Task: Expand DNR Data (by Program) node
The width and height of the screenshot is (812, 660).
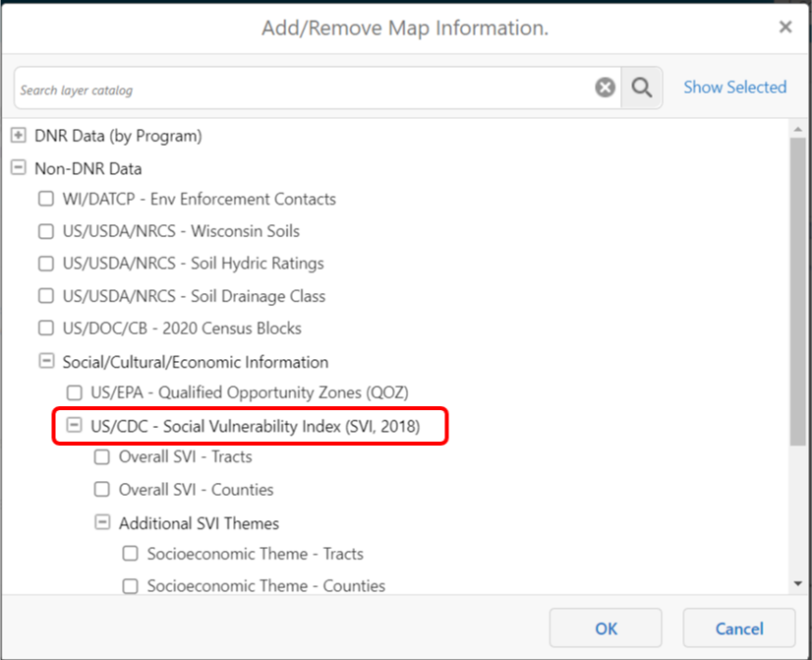Action: pyautogui.click(x=18, y=135)
